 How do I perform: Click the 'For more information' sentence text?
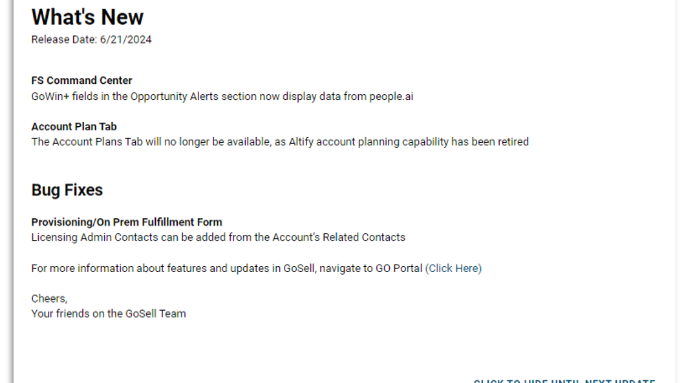[227, 268]
